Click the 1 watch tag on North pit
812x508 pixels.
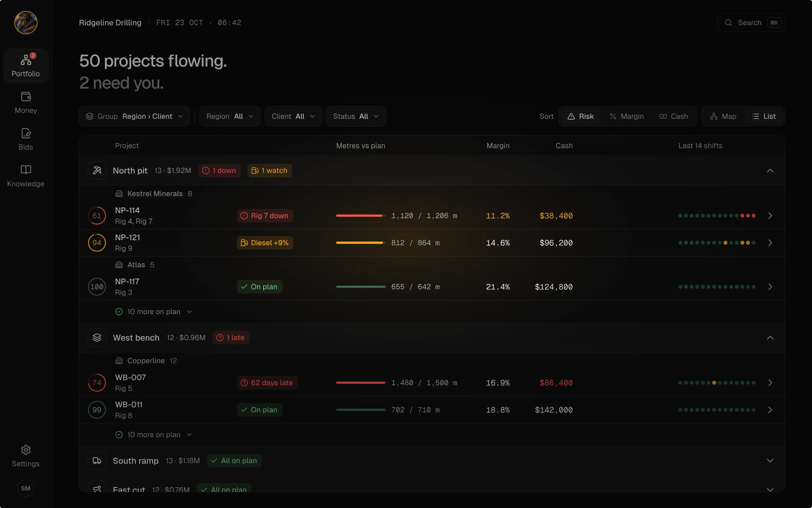coord(270,171)
